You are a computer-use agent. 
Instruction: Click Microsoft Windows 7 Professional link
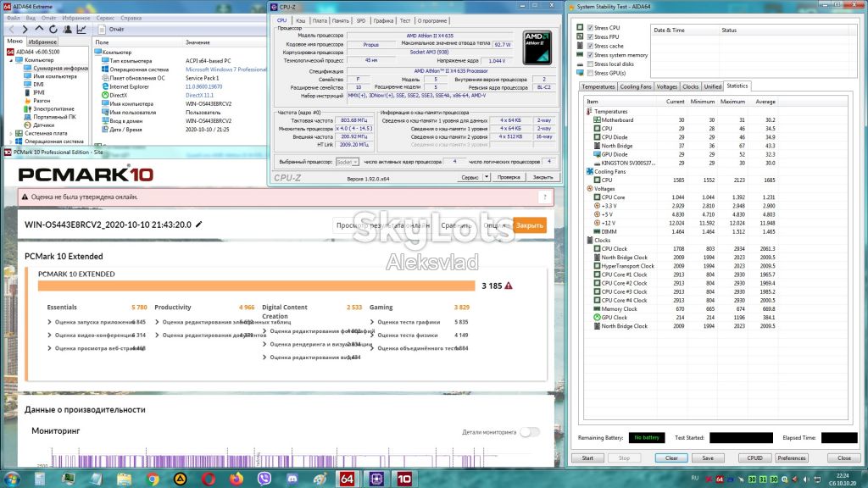(x=225, y=69)
